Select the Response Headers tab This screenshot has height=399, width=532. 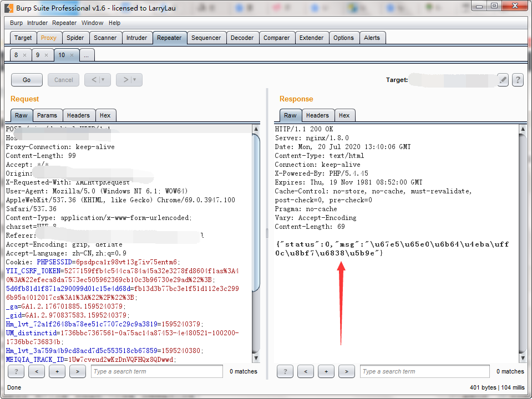(317, 115)
